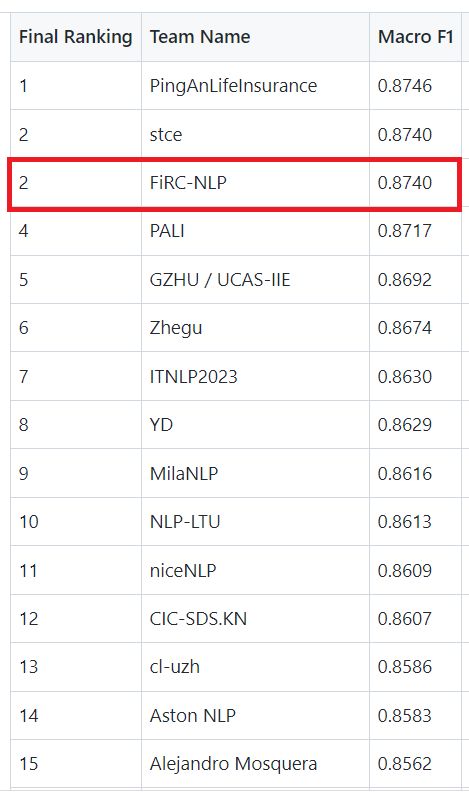Select the Zhegu team cell
Viewport: 469px width, 794px height.
point(255,328)
